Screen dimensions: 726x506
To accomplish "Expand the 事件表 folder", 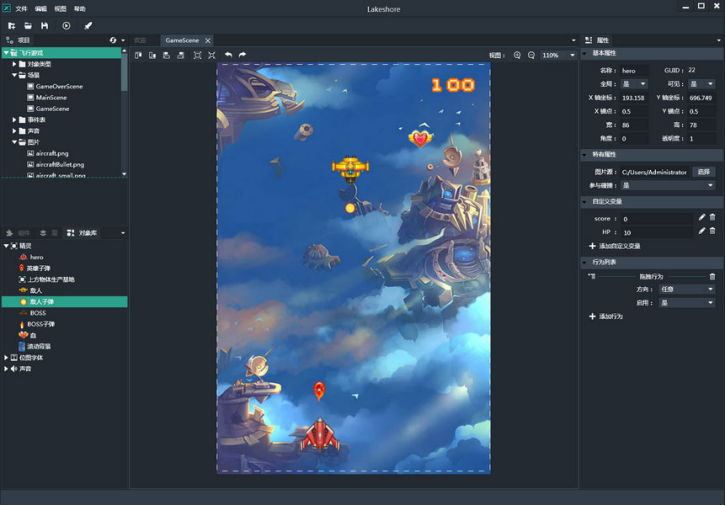I will (14, 119).
